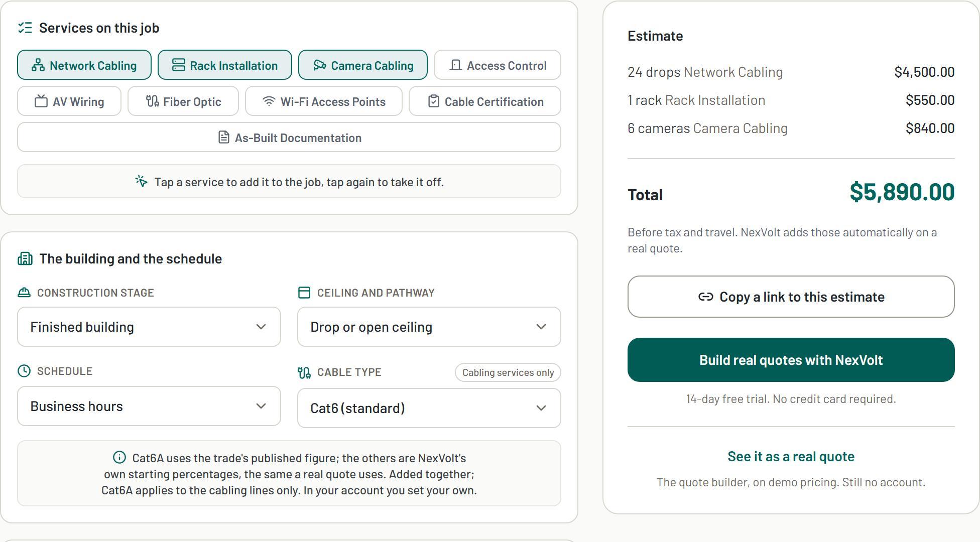Click the Estimate heading
Screen dimensions: 980x542
(655, 36)
